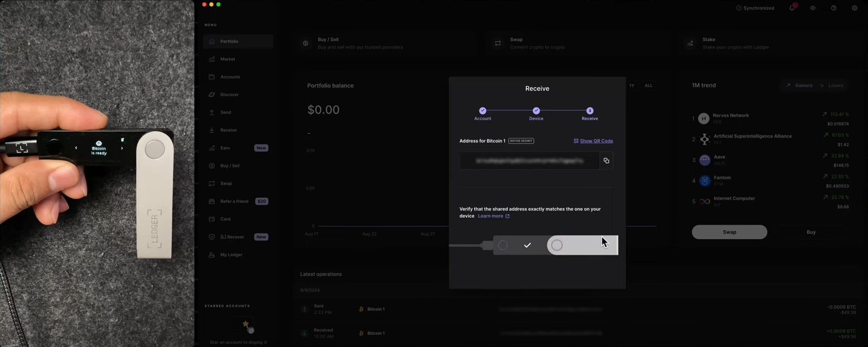The height and width of the screenshot is (347, 868).
Task: Click the Buy button under 1M trend
Action: [x=811, y=232]
